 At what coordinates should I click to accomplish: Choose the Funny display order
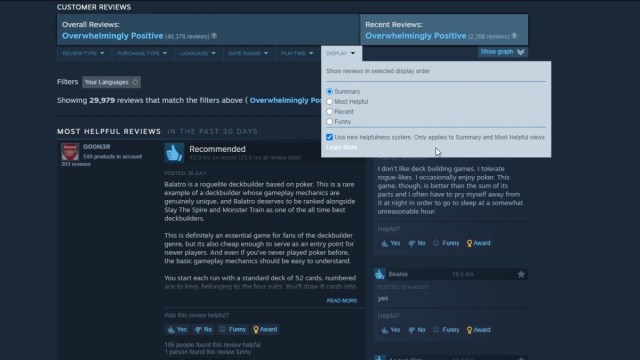[329, 122]
